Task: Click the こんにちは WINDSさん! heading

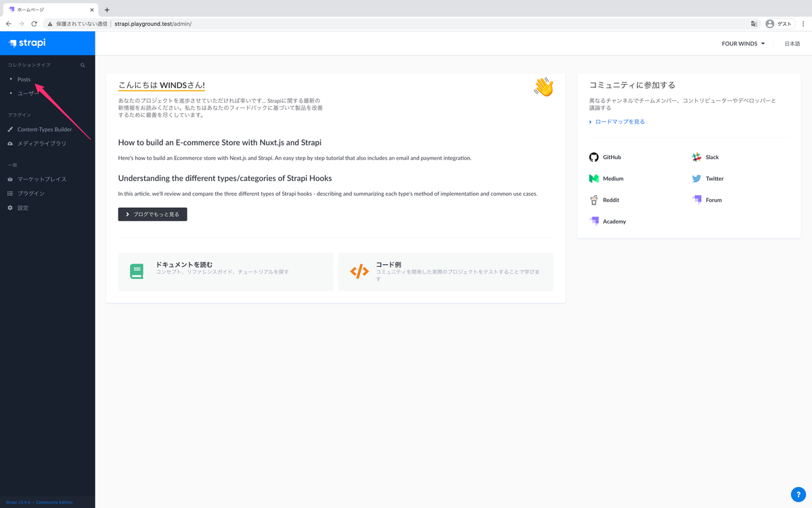Action: tap(161, 85)
